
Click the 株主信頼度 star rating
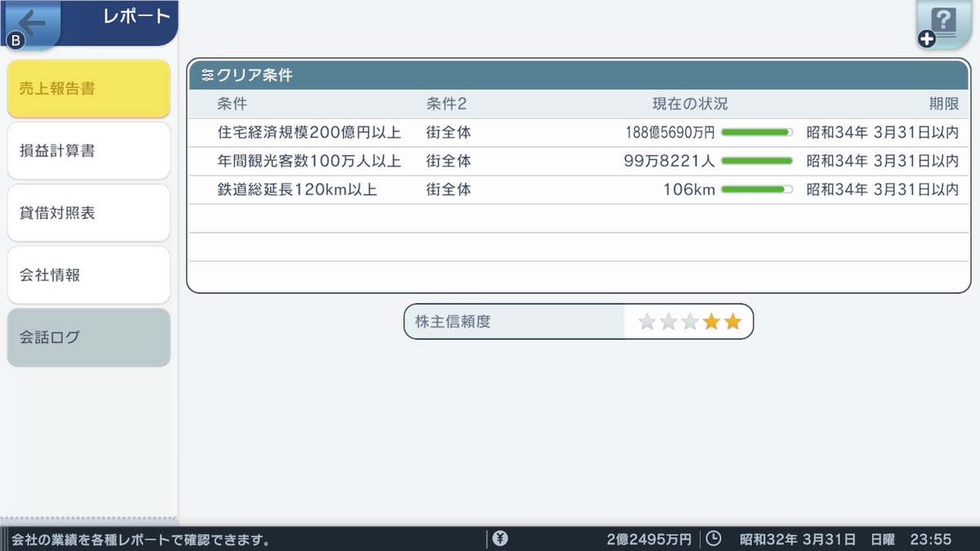pyautogui.click(x=689, y=322)
